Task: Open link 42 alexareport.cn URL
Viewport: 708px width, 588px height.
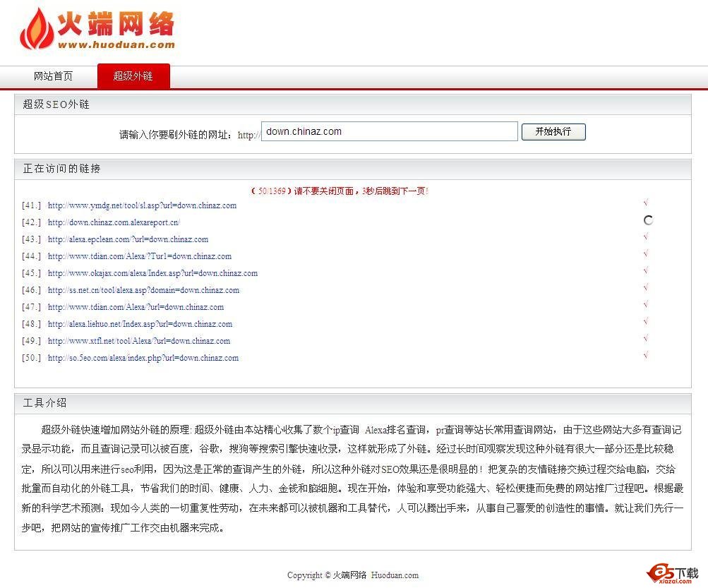Action: pos(114,222)
